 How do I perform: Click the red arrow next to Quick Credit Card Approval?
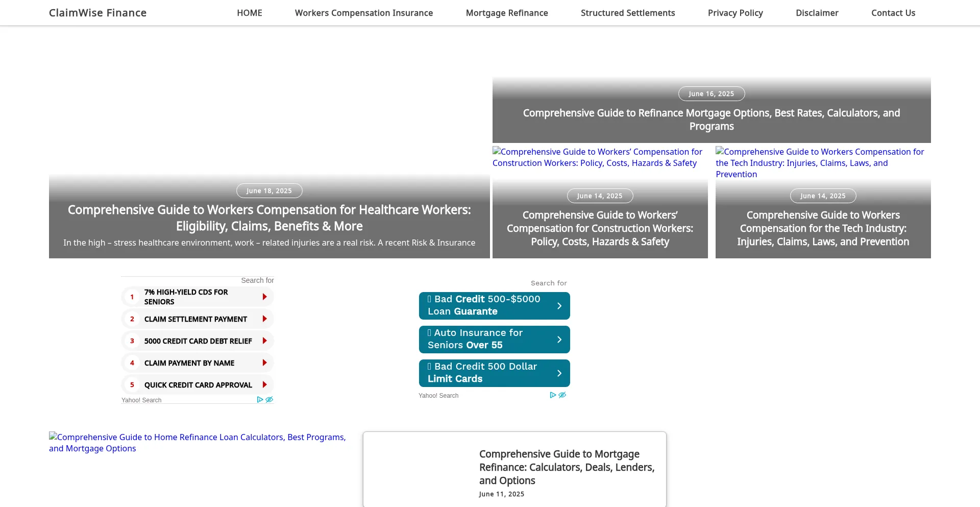point(264,384)
